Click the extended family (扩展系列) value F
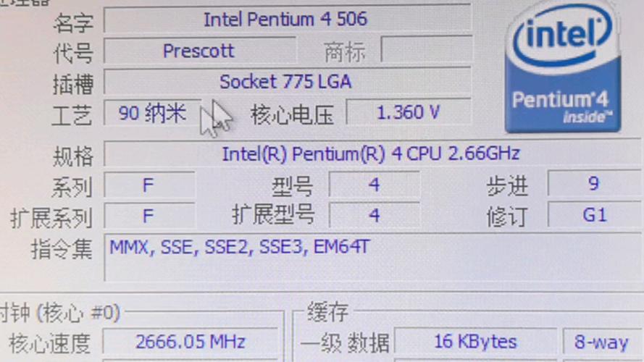 click(149, 216)
